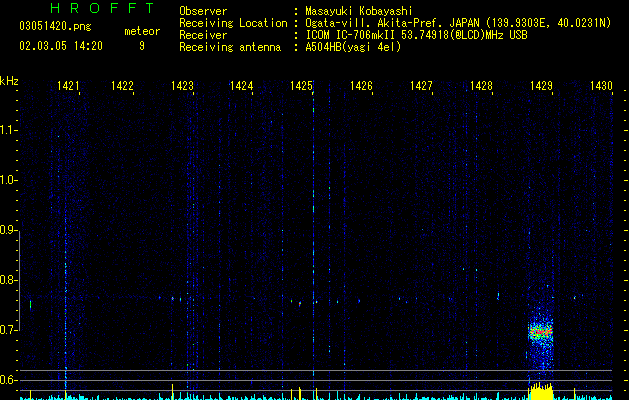The height and width of the screenshot is (400, 629).
Task: Click the 1.0 kHz frequency label
Action: (x=8, y=180)
